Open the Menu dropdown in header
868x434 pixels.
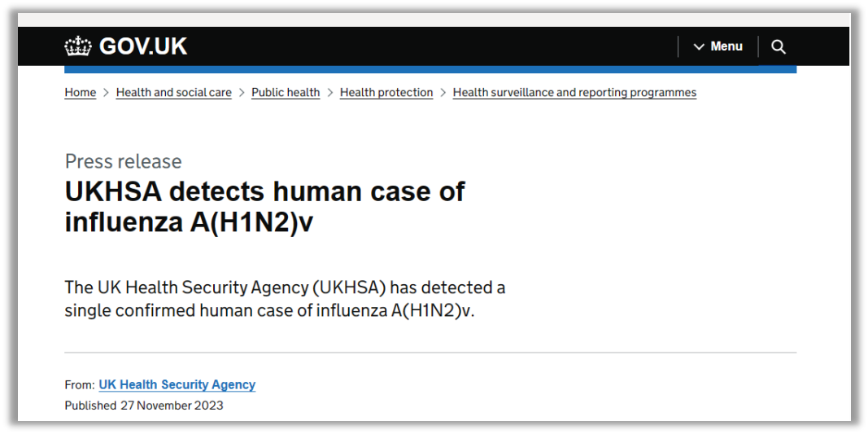click(718, 46)
